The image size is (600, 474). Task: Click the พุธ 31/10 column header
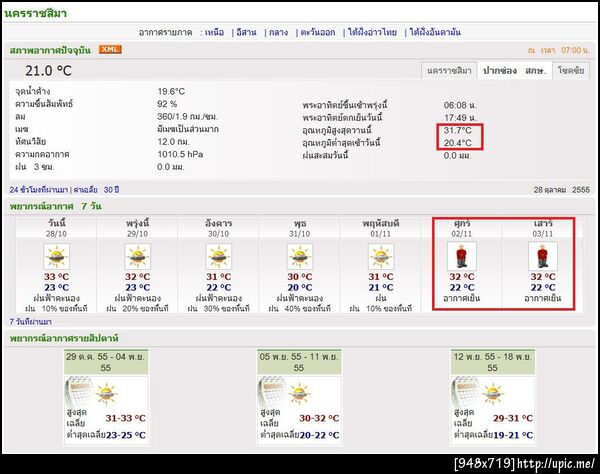pos(300,228)
